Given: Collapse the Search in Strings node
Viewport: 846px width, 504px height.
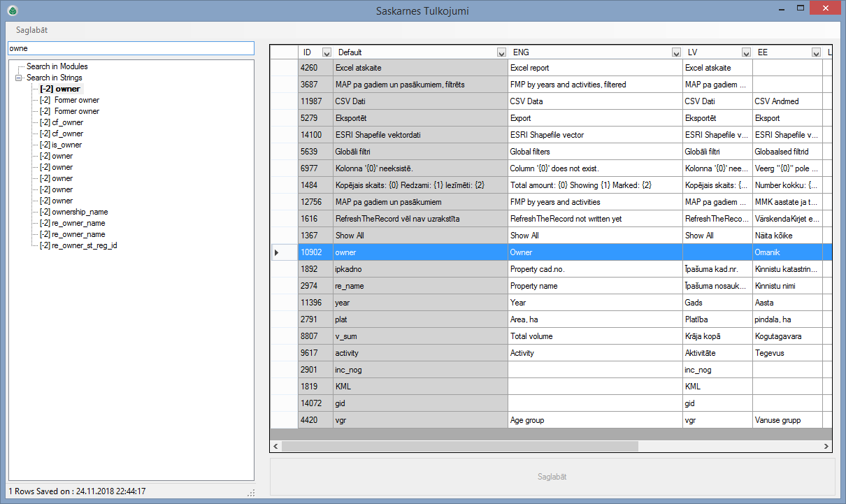Looking at the screenshot, I should pyautogui.click(x=20, y=78).
